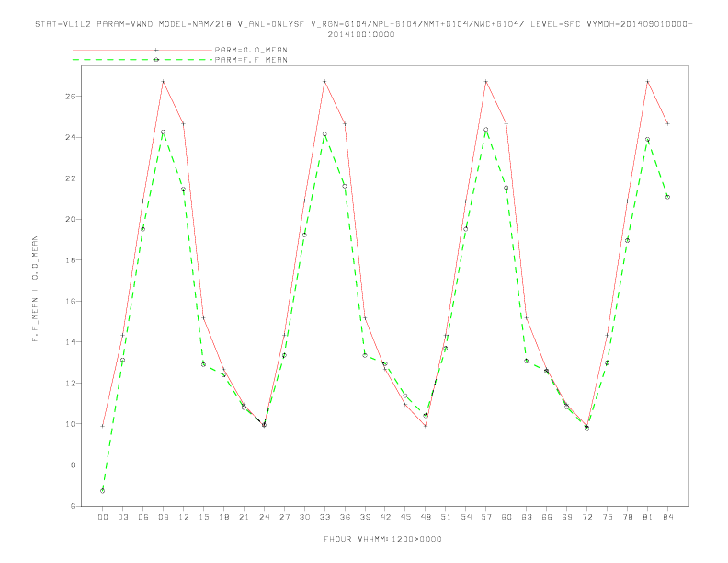Click the vertical y-axis title F.F_MEAN | O.O_MEAN
Viewport: 728px width, 563px height.
click(35, 289)
